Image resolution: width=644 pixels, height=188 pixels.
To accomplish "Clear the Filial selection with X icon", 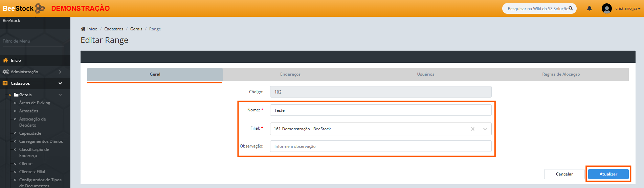I will click(473, 129).
